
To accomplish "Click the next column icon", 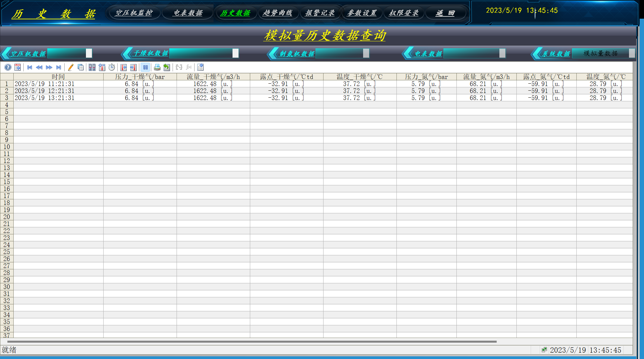I will tap(133, 67).
